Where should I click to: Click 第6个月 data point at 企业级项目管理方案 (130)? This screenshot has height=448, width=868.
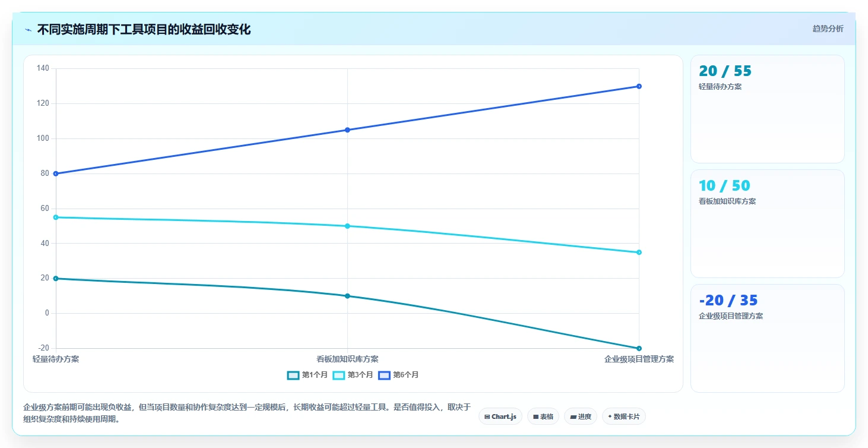(x=639, y=86)
